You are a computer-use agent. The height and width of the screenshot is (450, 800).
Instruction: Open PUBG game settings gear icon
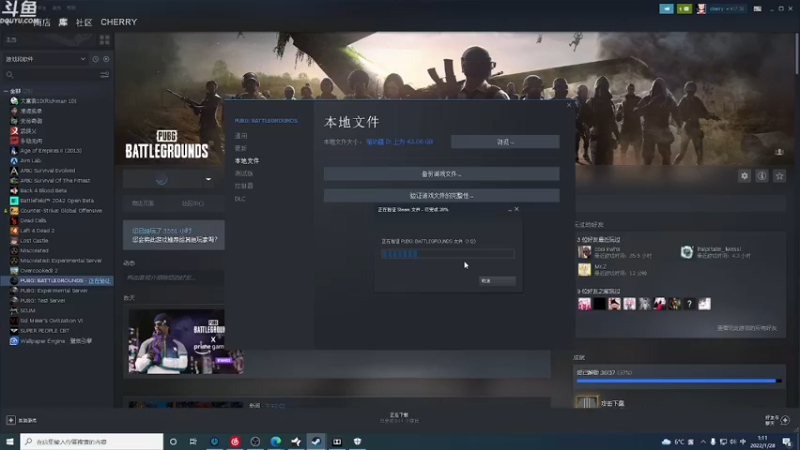click(x=744, y=176)
